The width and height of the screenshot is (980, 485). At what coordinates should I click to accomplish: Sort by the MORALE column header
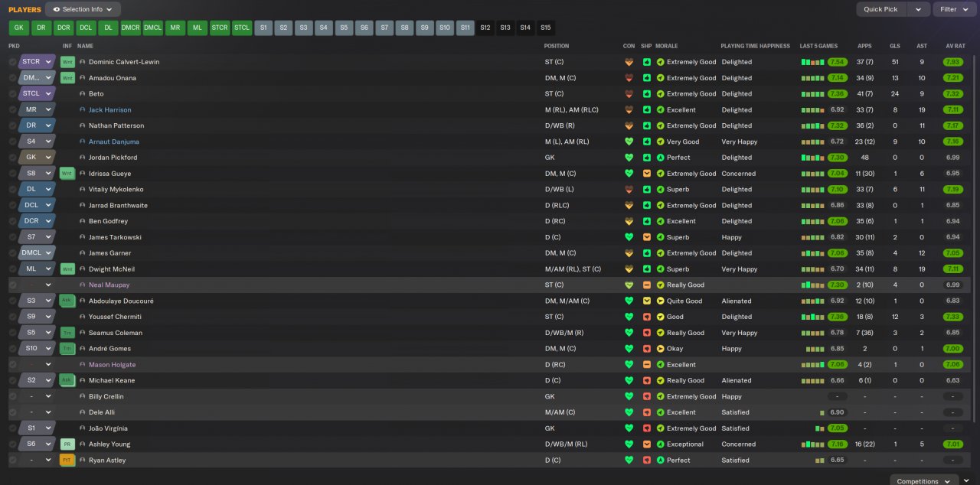pyautogui.click(x=666, y=46)
